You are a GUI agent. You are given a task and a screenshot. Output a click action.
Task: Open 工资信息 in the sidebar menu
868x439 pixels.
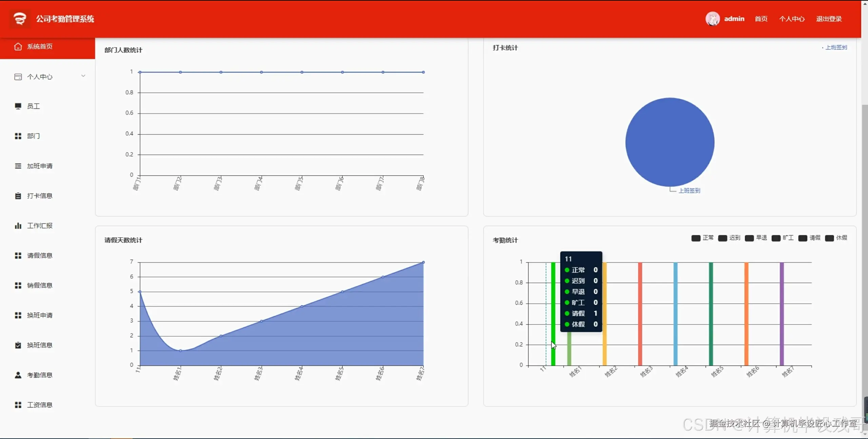click(40, 405)
